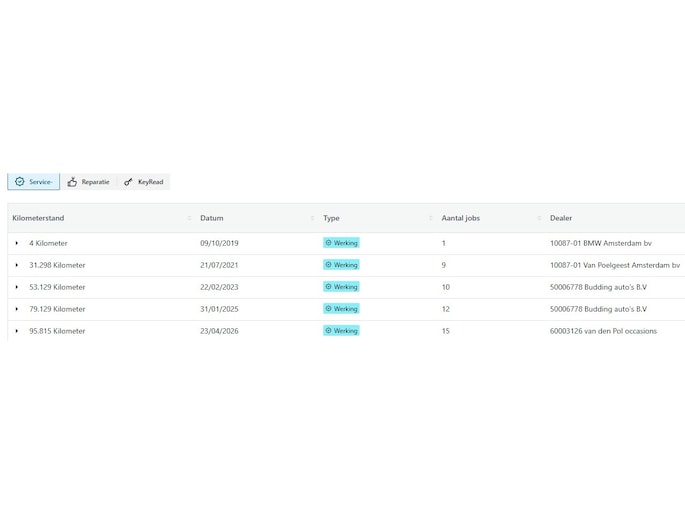Screen dimensions: 685x514
Task: Click the Werking badge dated 23/04/2026
Action: click(x=341, y=331)
